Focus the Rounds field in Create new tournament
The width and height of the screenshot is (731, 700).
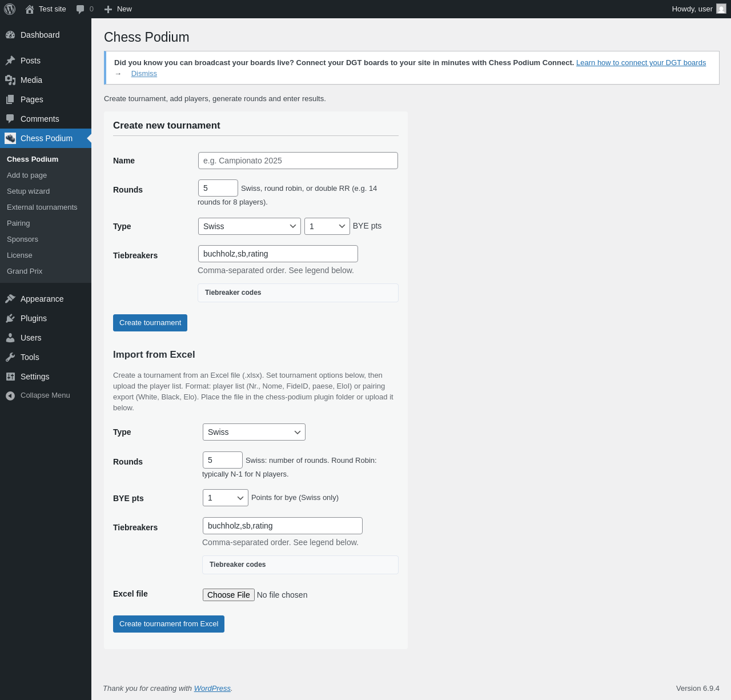coord(218,188)
